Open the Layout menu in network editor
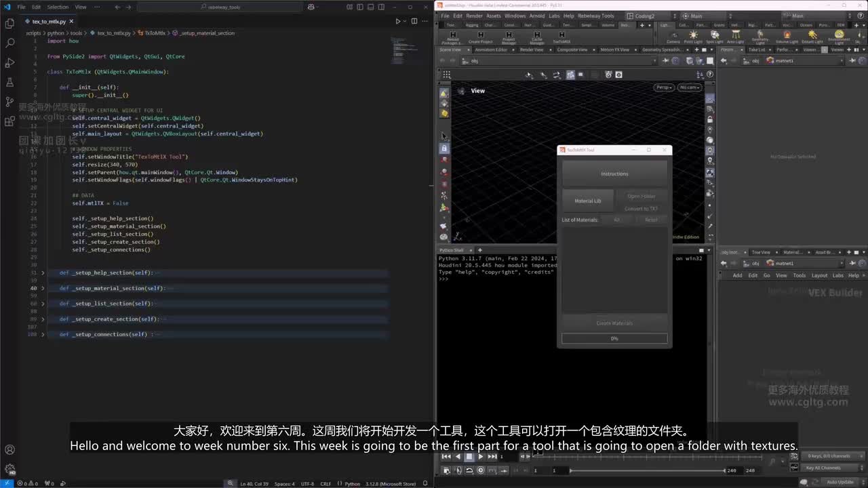 [819, 275]
